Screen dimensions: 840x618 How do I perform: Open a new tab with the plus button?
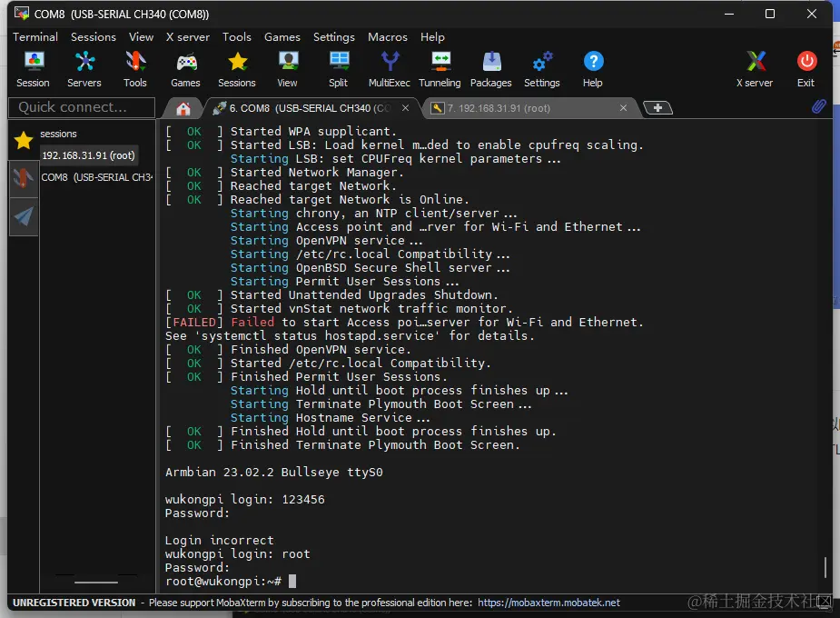[657, 107]
